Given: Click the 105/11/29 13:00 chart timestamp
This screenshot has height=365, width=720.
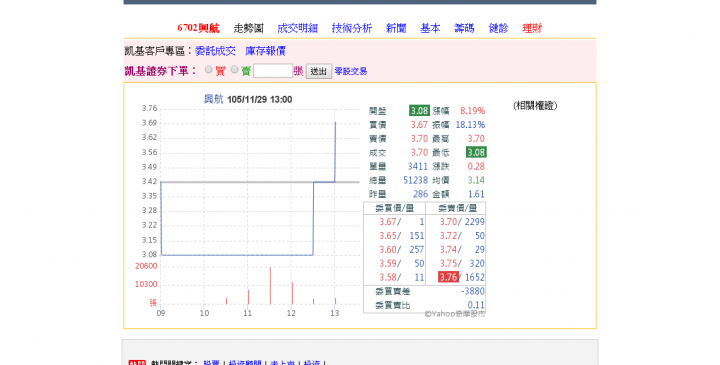Looking at the screenshot, I should click(259, 100).
